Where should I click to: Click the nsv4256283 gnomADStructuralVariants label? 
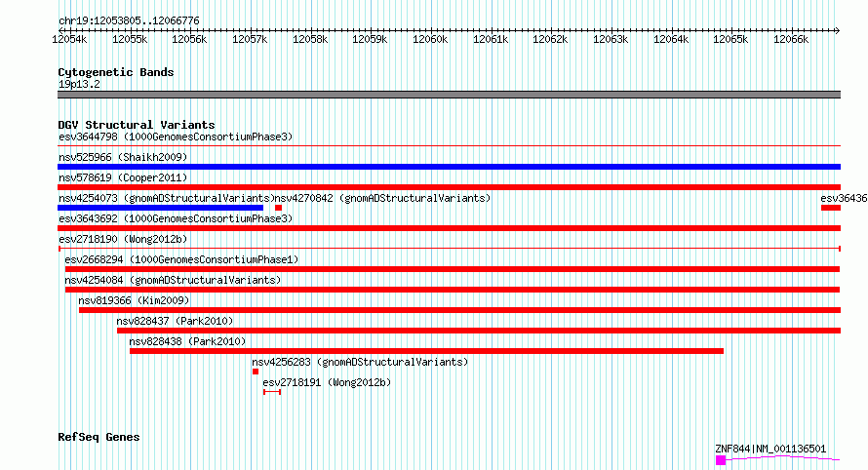(x=360, y=362)
